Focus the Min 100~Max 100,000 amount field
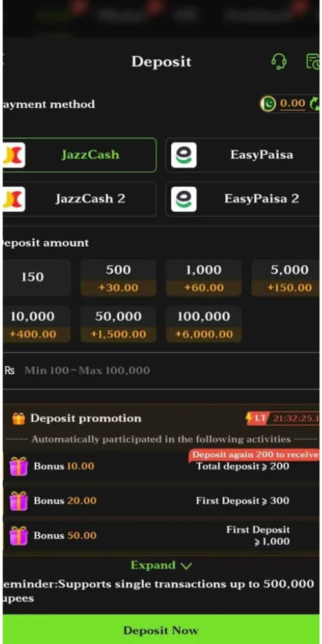 161,370
